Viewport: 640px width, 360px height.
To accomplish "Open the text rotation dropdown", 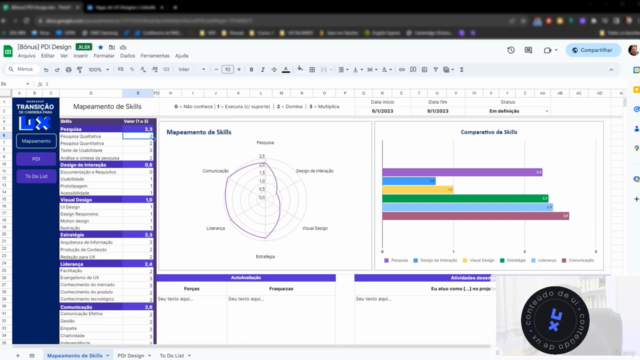I will point(387,70).
